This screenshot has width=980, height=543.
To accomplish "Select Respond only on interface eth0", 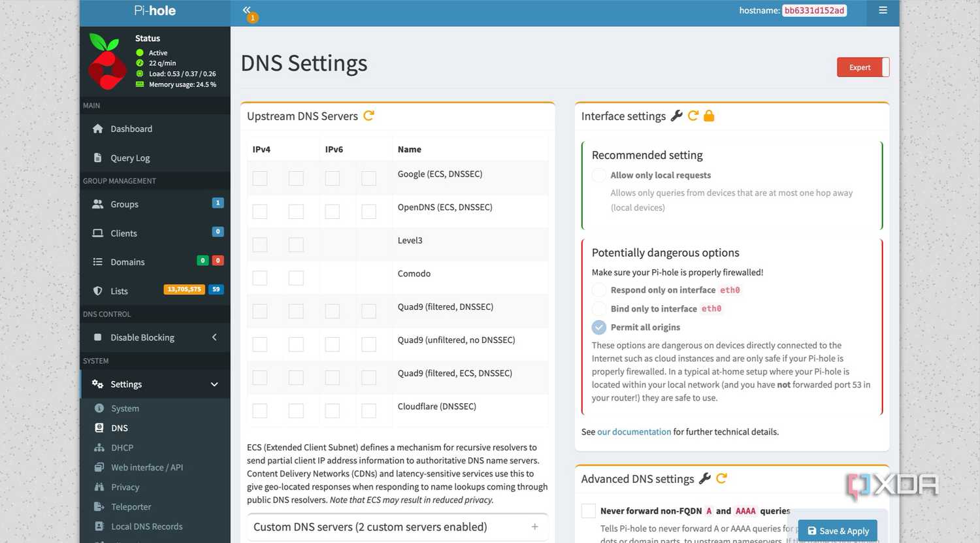I will (599, 290).
